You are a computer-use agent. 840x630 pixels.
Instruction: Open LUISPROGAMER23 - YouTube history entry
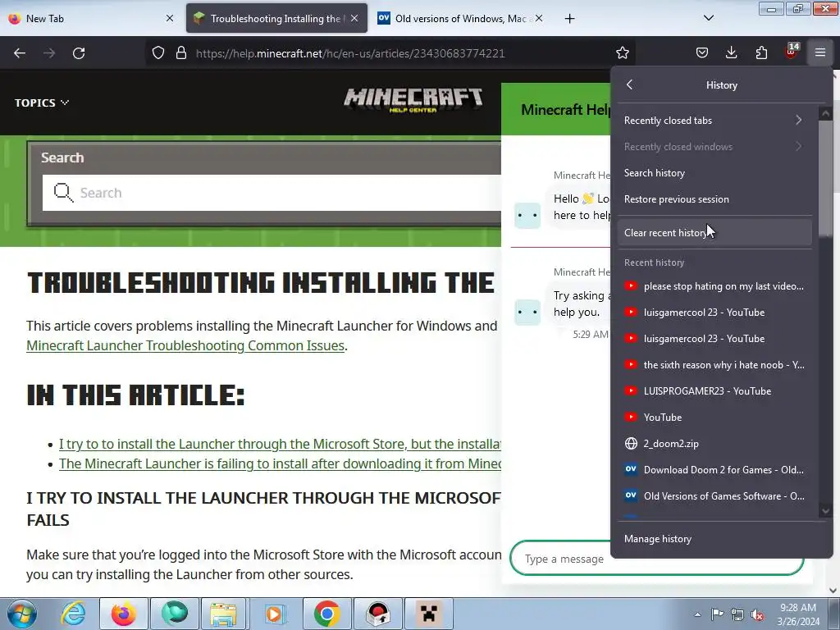714,391
